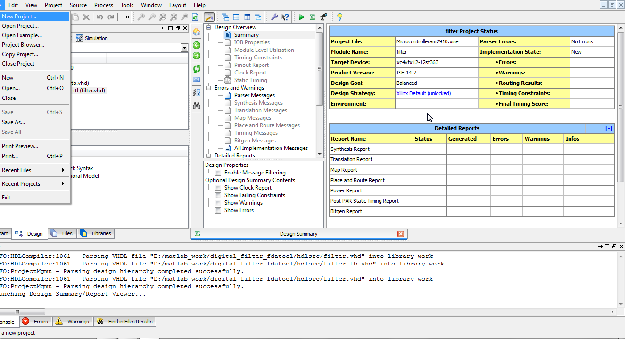The image size is (644, 339).
Task: Open the Errors tab in the console panel
Action: [x=35, y=322]
